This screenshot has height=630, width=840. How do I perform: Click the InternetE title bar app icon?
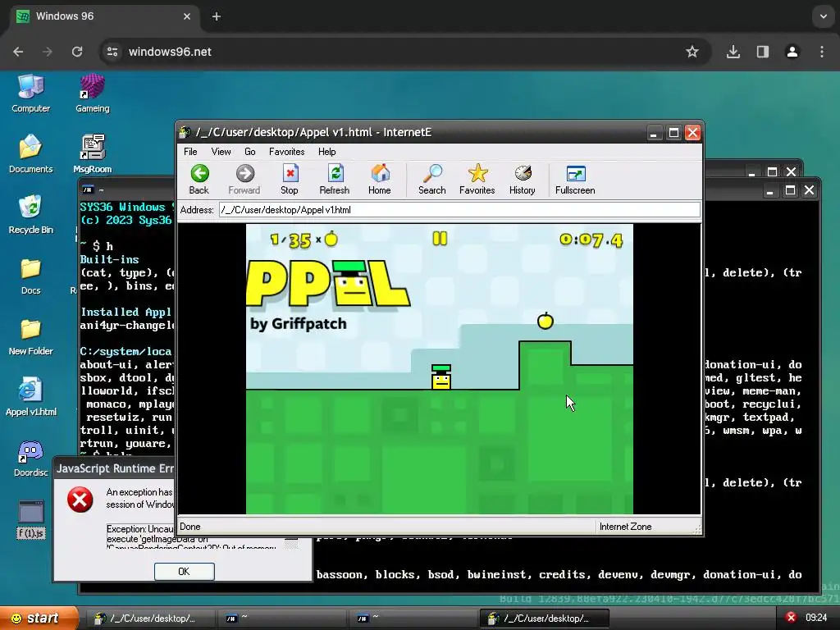185,132
